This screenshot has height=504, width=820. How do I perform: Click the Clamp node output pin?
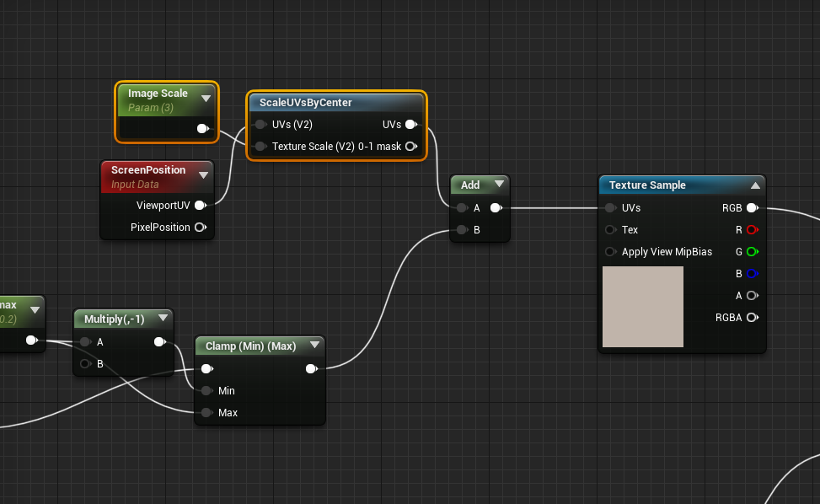tap(312, 368)
